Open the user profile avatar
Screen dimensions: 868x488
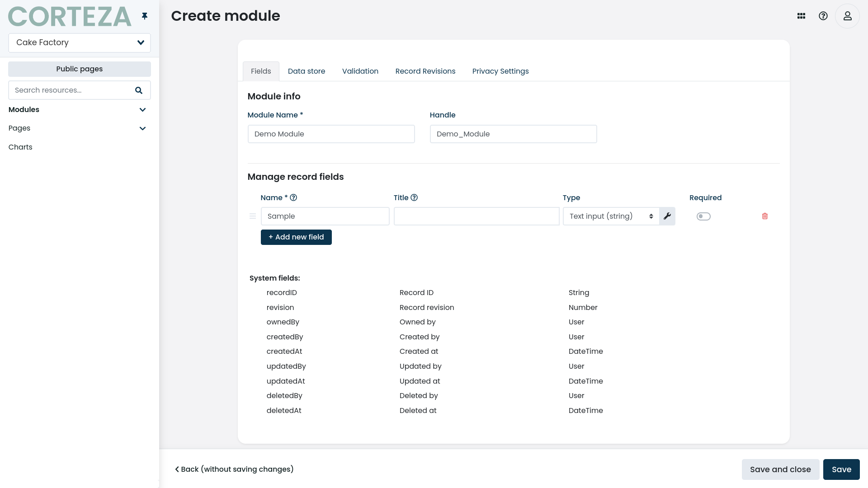(847, 16)
